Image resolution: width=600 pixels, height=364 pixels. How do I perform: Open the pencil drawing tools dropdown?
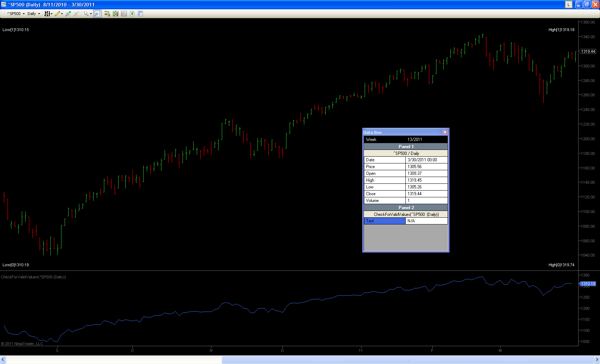click(59, 14)
